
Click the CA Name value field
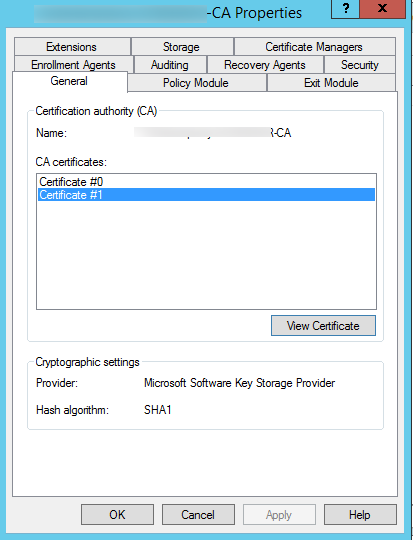[x=213, y=133]
